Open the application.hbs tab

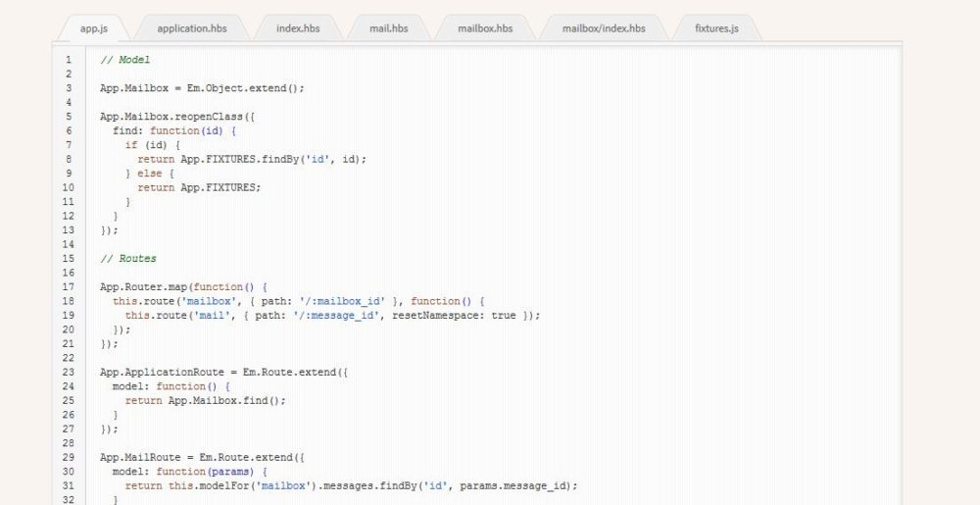(x=191, y=28)
